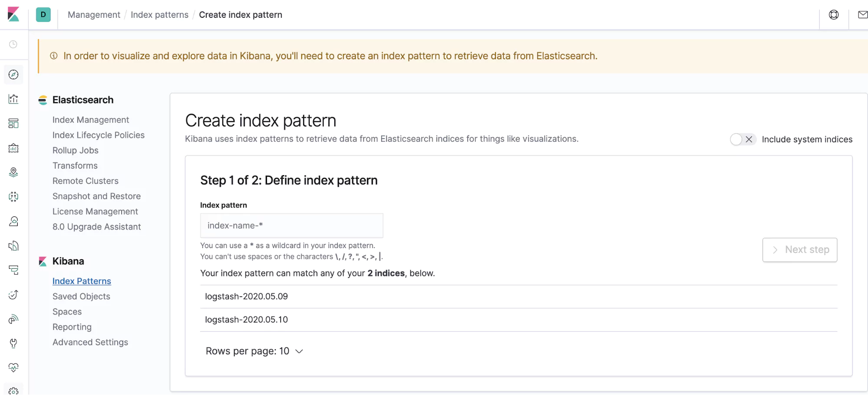Click the Kibana section logo icon
Image resolution: width=868 pixels, height=395 pixels.
click(x=43, y=261)
